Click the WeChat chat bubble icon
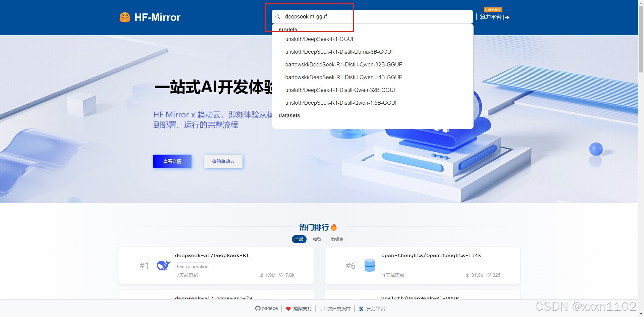The width and height of the screenshot is (644, 317). pyautogui.click(x=322, y=309)
